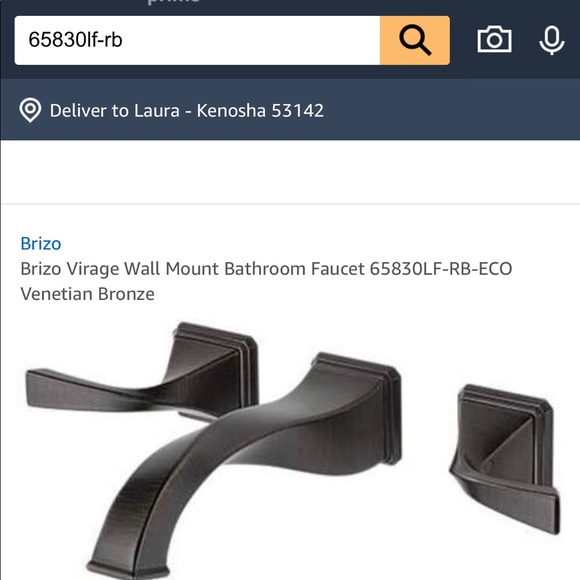Click the dark blue delivery bar

point(290,109)
